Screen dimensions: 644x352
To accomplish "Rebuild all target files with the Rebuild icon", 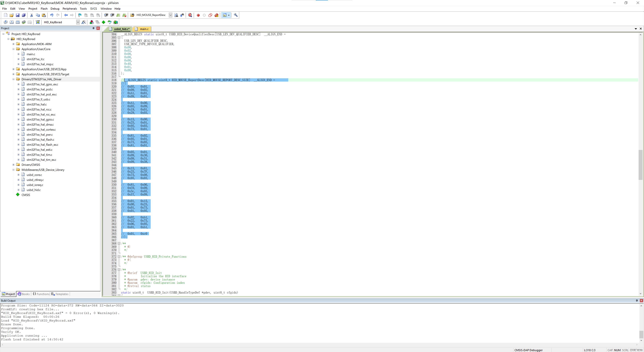I will pyautogui.click(x=18, y=22).
